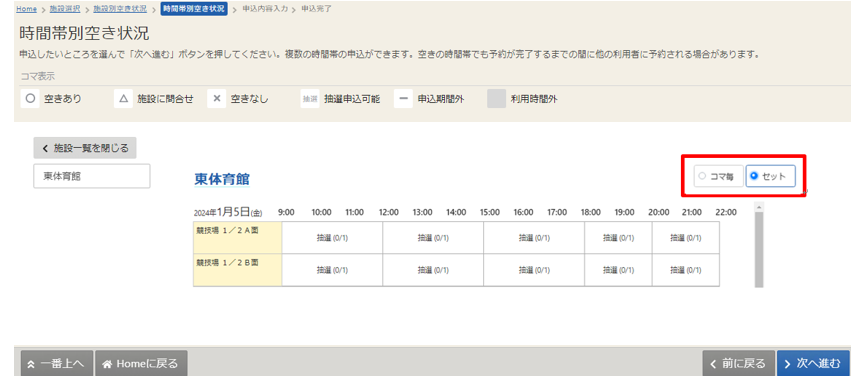This screenshot has height=384, width=862.
Task: Choose 競技場 1/2 B面 9:00 lottery slot
Action: (x=332, y=270)
